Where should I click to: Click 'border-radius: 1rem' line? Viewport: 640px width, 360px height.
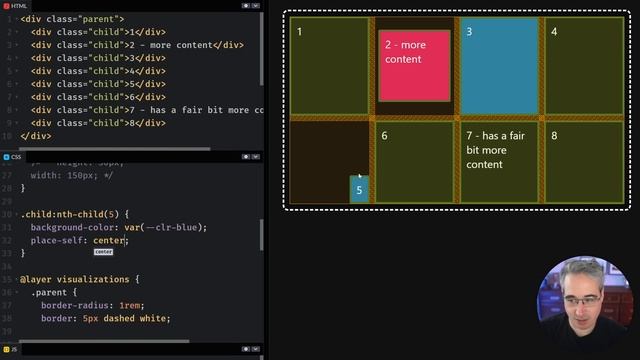(x=92, y=305)
